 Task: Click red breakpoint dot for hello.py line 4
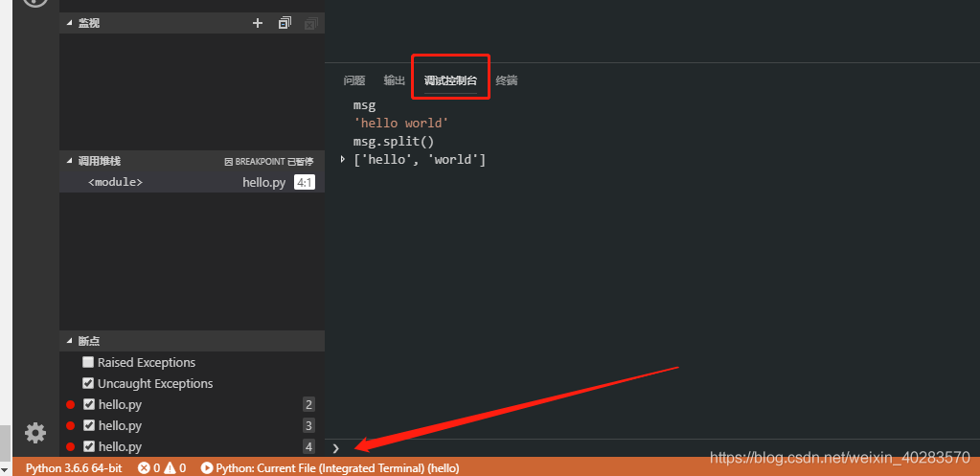coord(71,446)
